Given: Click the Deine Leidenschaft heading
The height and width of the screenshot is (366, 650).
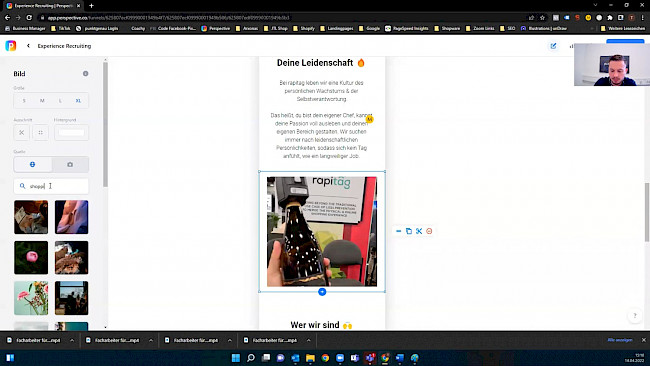Looking at the screenshot, I should coord(320,63).
